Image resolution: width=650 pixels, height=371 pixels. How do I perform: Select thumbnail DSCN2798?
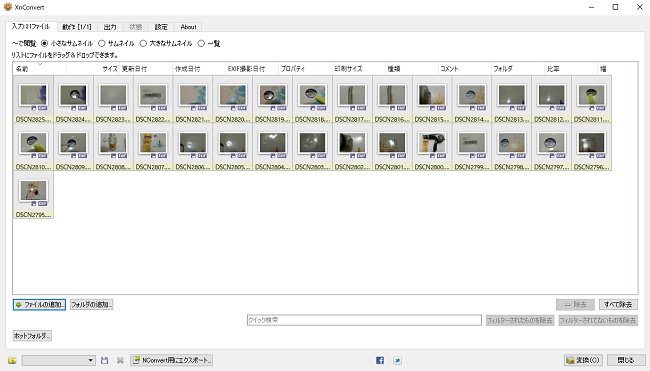coord(512,147)
